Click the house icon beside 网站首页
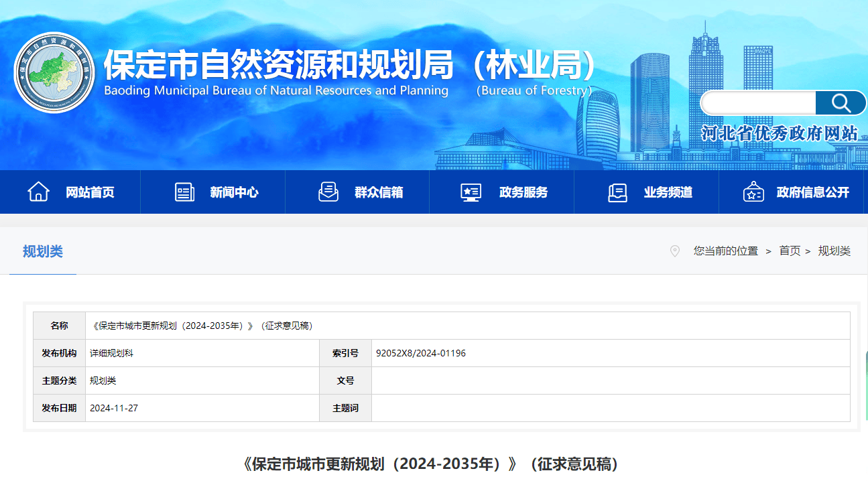The image size is (868, 481). (x=38, y=192)
